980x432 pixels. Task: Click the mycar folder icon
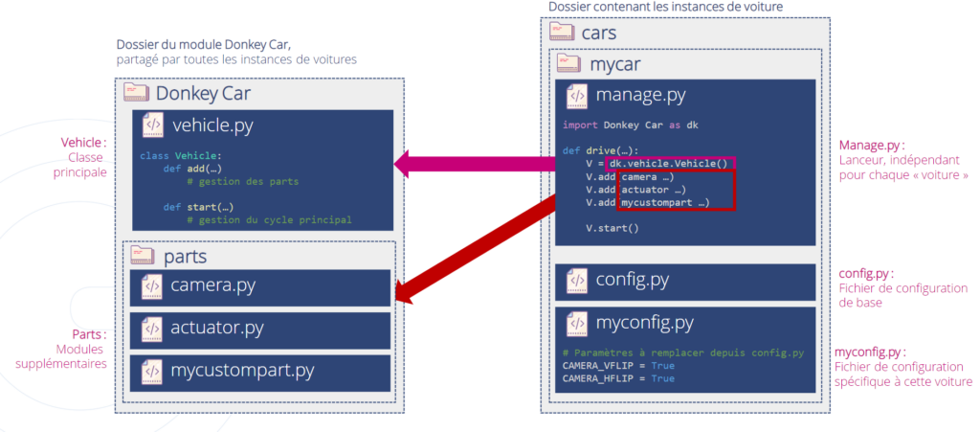(x=569, y=63)
